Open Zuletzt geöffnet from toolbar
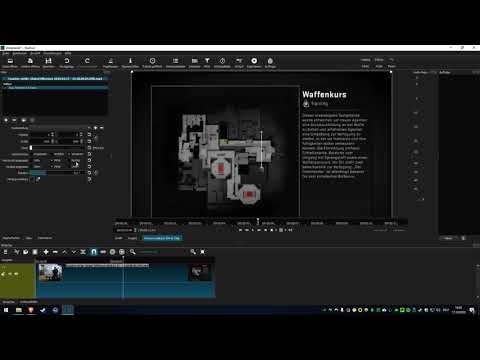This screenshot has height=360, width=480. click(152, 62)
